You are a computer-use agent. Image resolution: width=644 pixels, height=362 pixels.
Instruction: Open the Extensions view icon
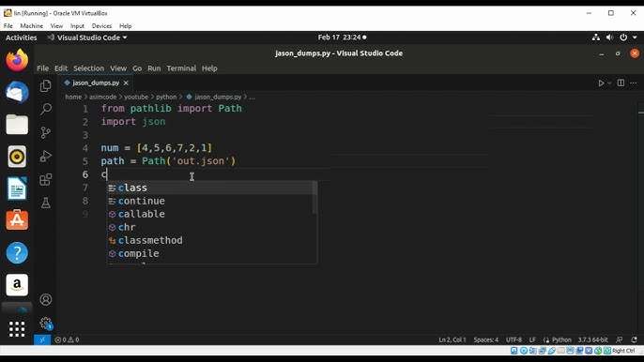click(x=46, y=179)
